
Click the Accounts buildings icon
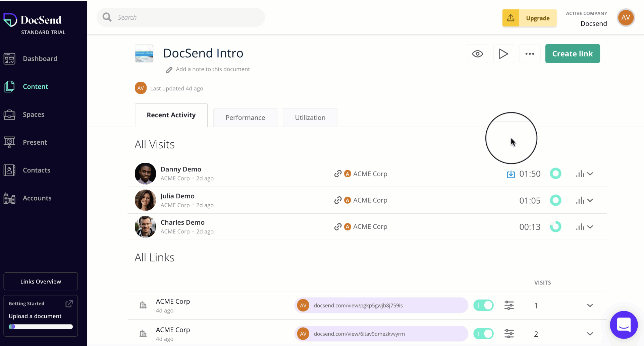pos(9,198)
